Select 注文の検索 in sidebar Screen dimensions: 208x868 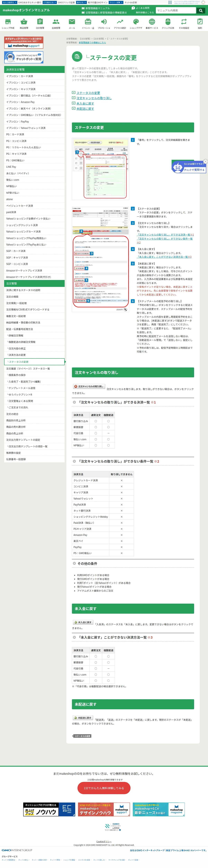[34, 296]
